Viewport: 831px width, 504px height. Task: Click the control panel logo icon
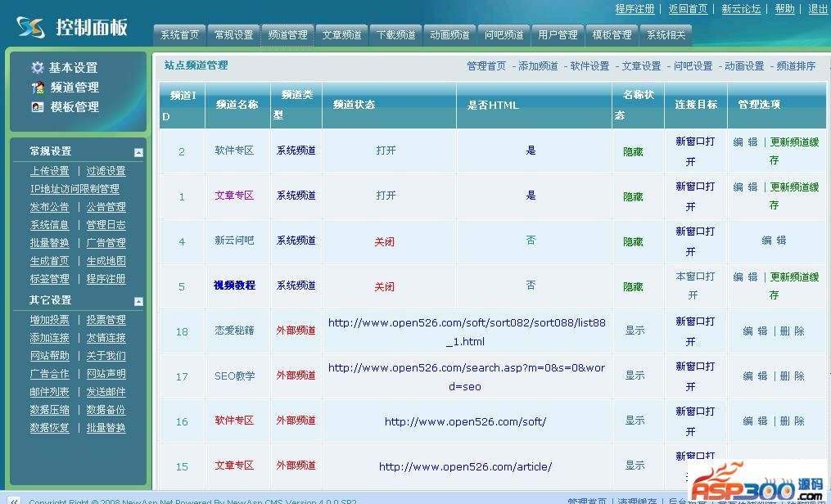tap(31, 28)
